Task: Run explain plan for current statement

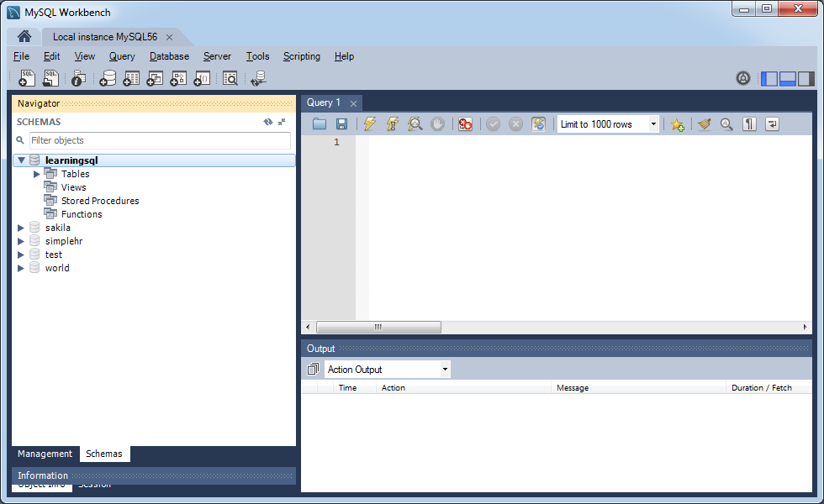Action: tap(415, 124)
